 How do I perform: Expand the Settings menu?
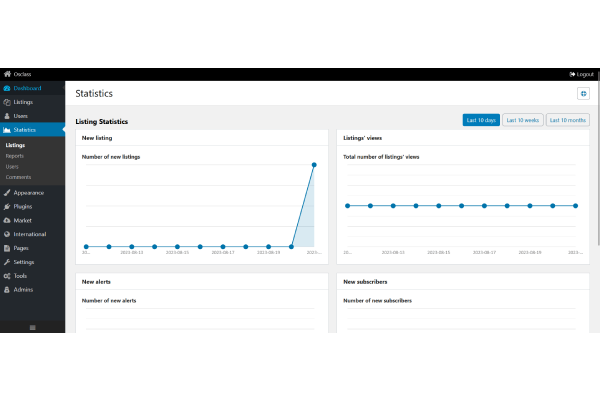coord(24,262)
